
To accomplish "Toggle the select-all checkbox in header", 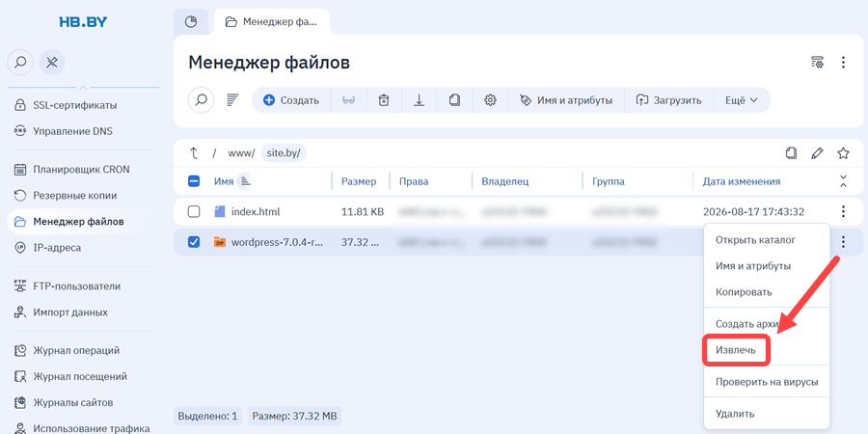I will [x=194, y=181].
